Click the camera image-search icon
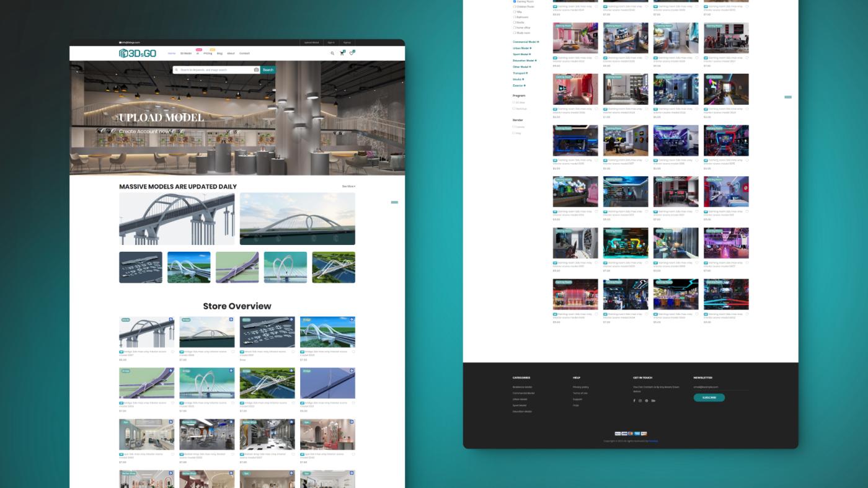This screenshot has height=488, width=868. 256,70
